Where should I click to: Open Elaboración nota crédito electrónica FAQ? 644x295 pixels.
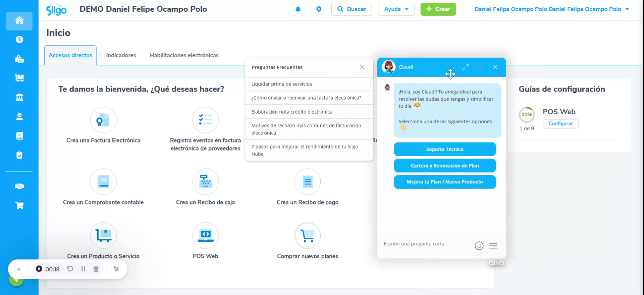pyautogui.click(x=309, y=112)
